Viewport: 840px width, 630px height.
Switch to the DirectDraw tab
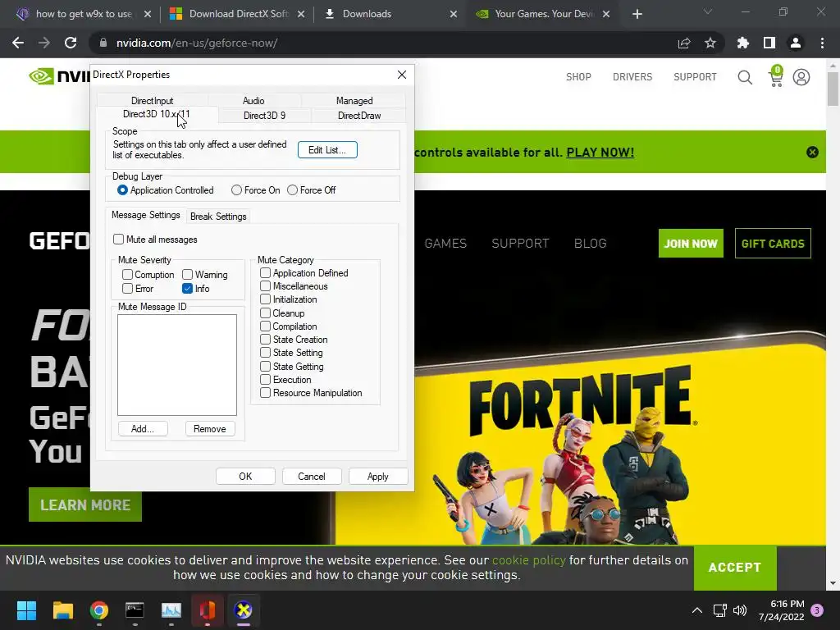pos(359,115)
